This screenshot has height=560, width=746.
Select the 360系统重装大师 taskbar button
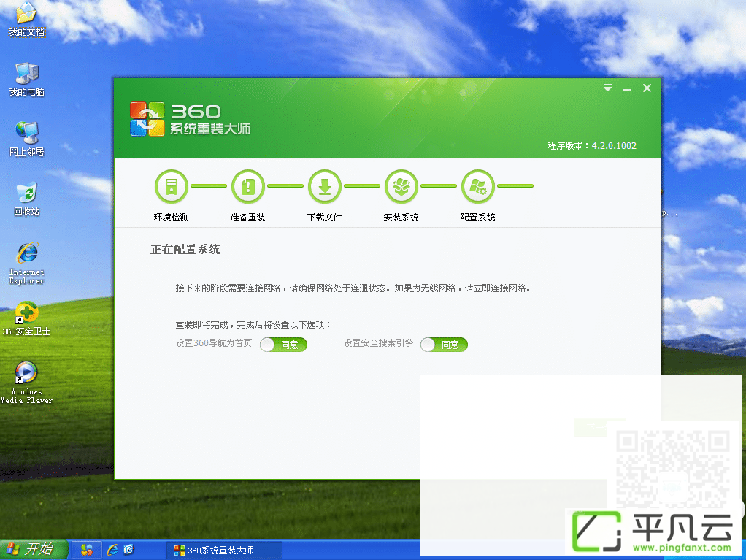pyautogui.click(x=225, y=550)
